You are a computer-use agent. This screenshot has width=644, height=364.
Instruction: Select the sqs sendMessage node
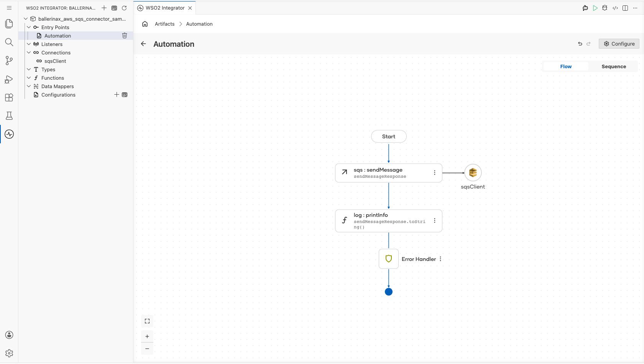tap(389, 173)
